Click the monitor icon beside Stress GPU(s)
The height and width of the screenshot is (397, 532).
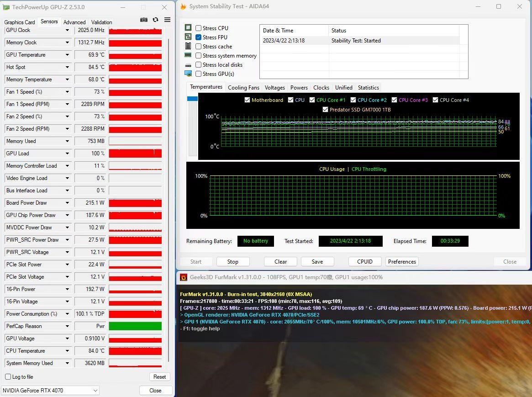(188, 73)
